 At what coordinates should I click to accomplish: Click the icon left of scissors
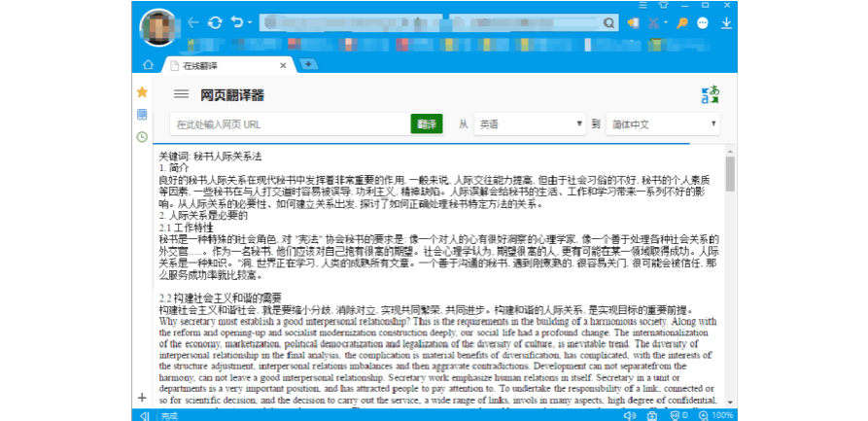coord(634,23)
